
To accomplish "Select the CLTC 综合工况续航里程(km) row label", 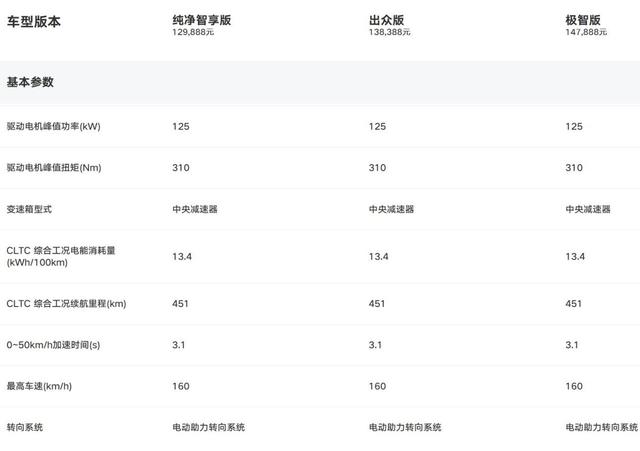I will [67, 304].
